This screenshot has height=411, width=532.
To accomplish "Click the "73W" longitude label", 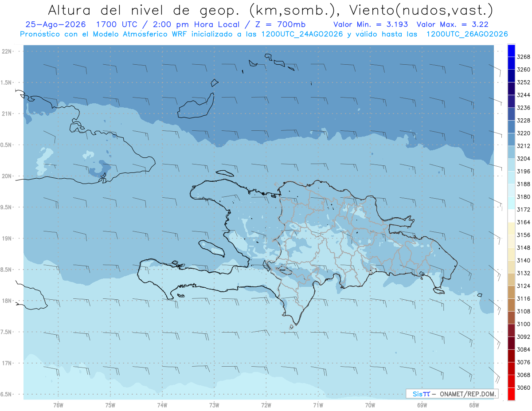I will [214, 405].
